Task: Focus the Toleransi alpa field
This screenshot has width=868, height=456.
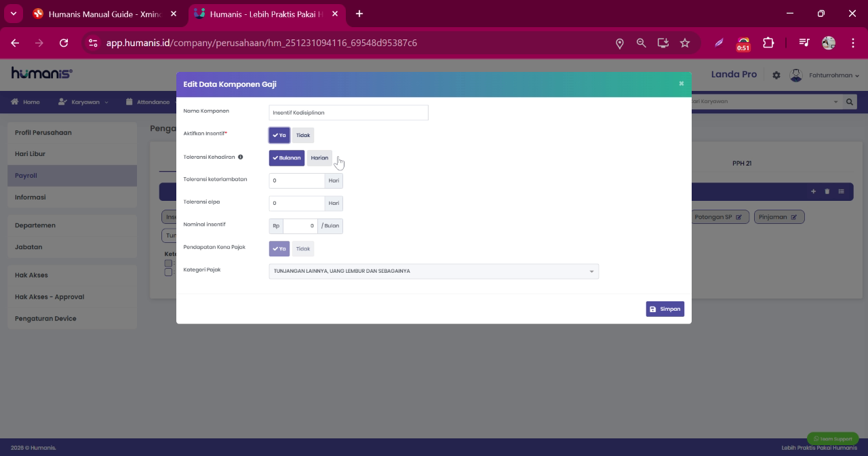Action: [297, 203]
